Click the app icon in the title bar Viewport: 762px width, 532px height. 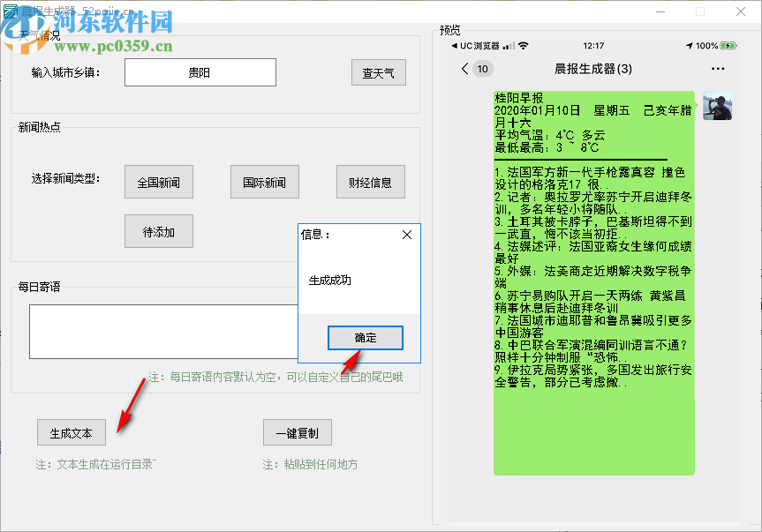11,11
